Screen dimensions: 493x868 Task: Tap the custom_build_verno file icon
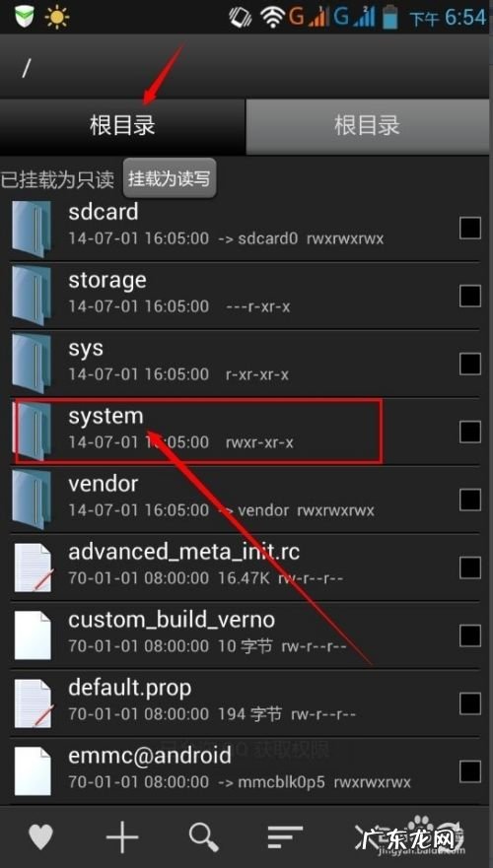click(x=33, y=634)
